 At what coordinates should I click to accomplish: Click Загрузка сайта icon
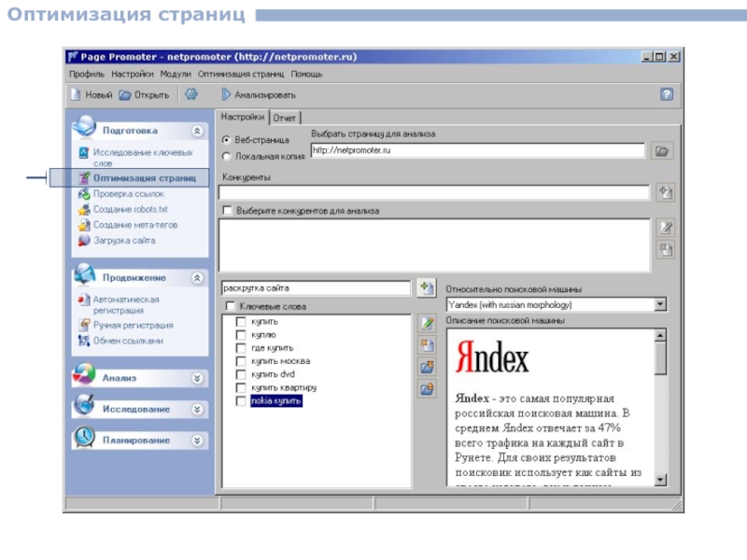point(84,240)
